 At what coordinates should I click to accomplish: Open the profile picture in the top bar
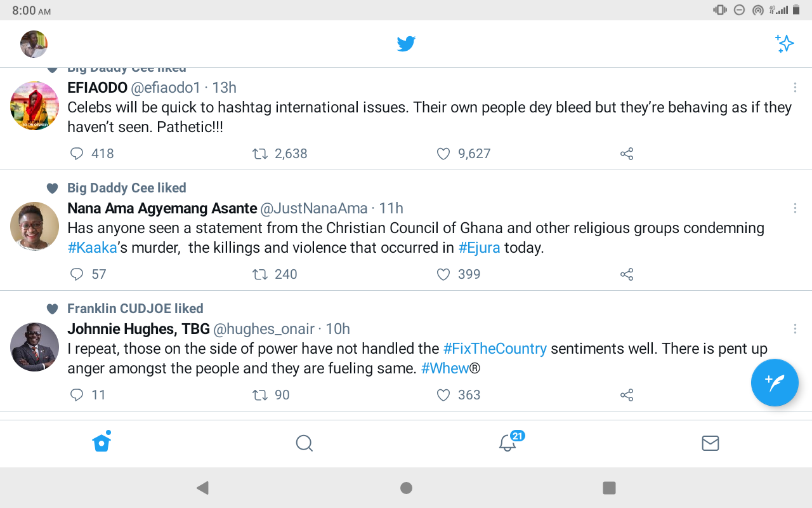point(34,44)
